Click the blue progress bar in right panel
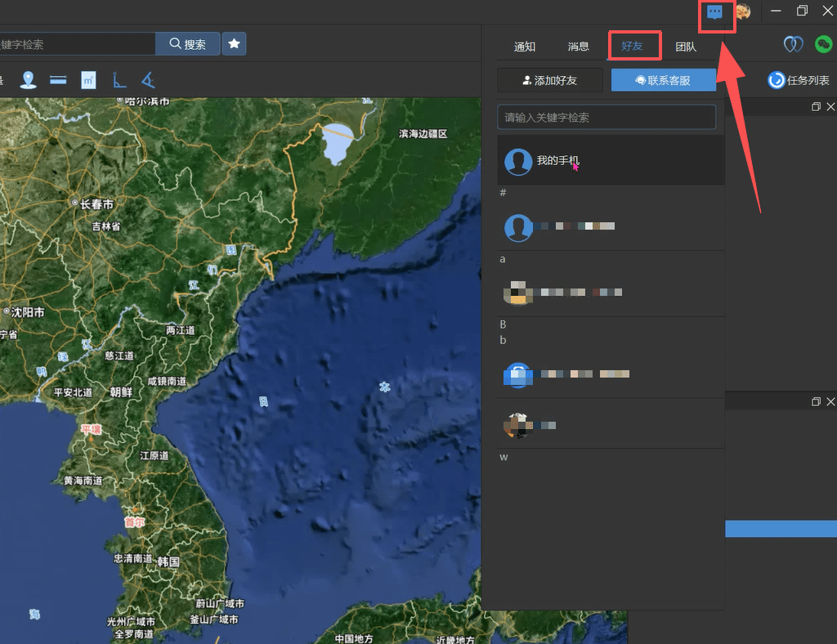 [781, 529]
